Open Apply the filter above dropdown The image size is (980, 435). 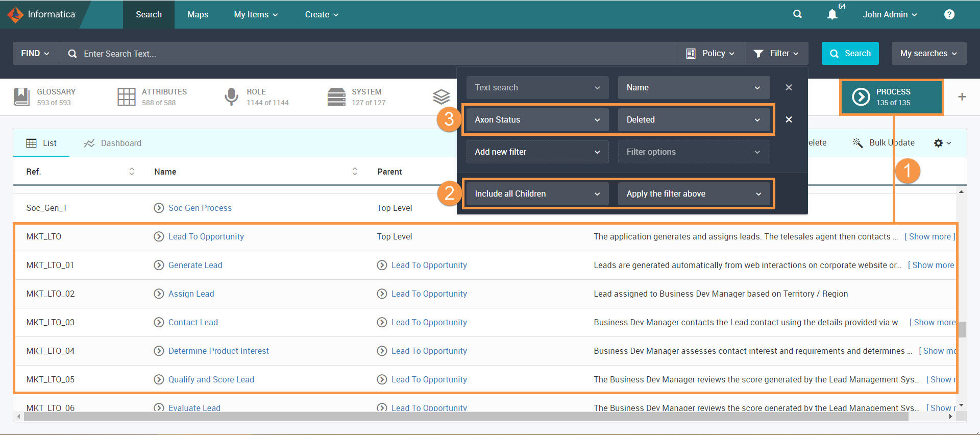pos(694,194)
